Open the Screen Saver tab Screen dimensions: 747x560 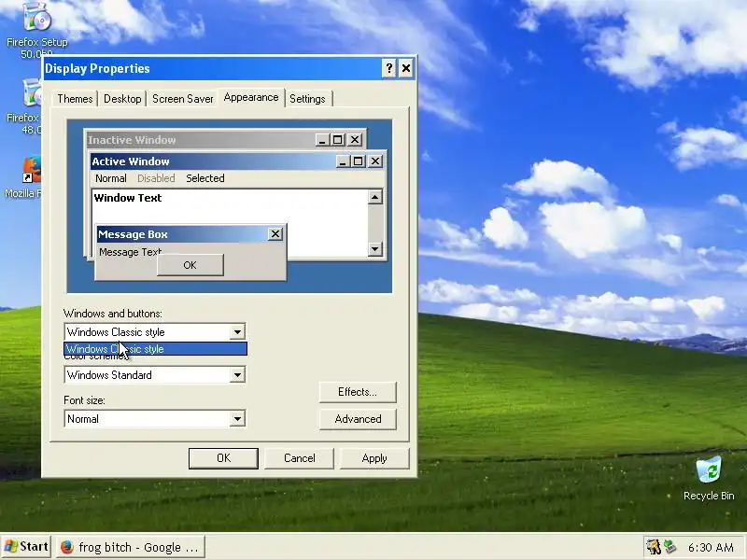coord(182,99)
